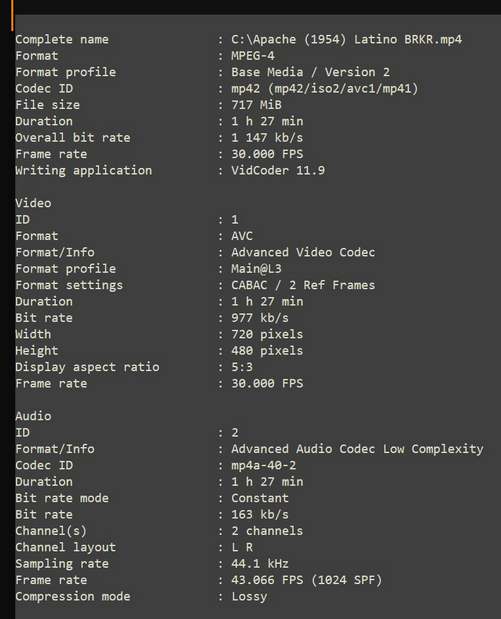
Task: Click the Overall bit rate label
Action: pyautogui.click(x=73, y=138)
